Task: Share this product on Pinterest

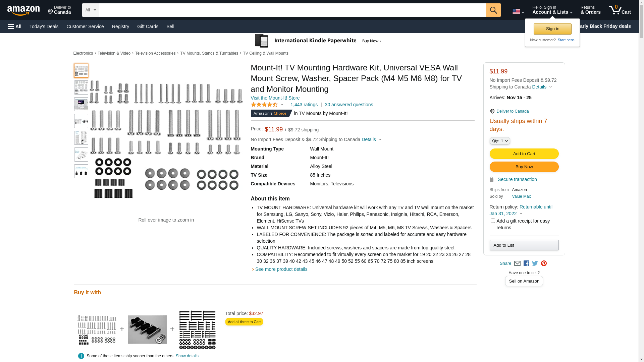Action: click(544, 263)
